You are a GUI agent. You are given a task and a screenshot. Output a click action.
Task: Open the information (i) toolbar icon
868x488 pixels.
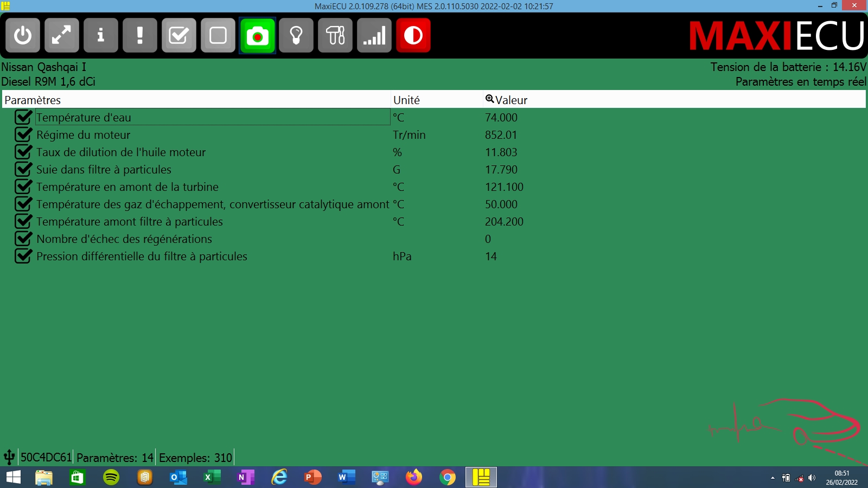[x=101, y=35]
